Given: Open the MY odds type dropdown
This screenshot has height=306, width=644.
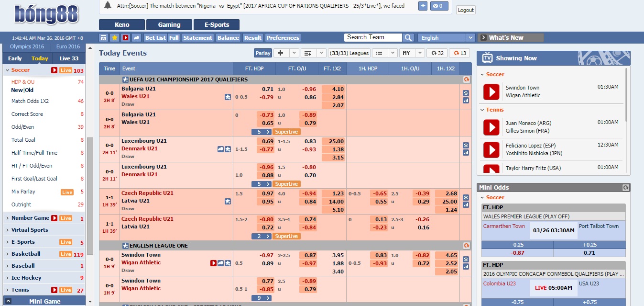Looking at the screenshot, I should [413, 53].
